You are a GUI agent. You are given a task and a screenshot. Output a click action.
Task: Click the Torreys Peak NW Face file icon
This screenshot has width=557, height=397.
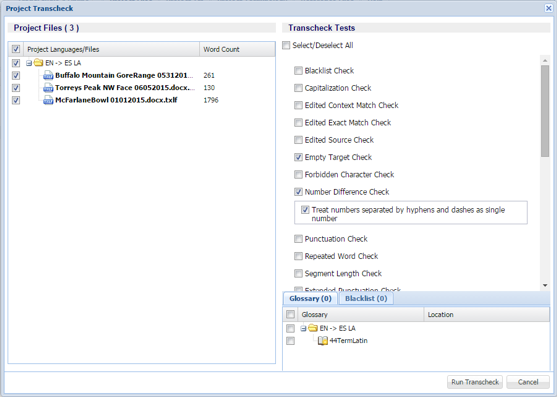tap(48, 88)
